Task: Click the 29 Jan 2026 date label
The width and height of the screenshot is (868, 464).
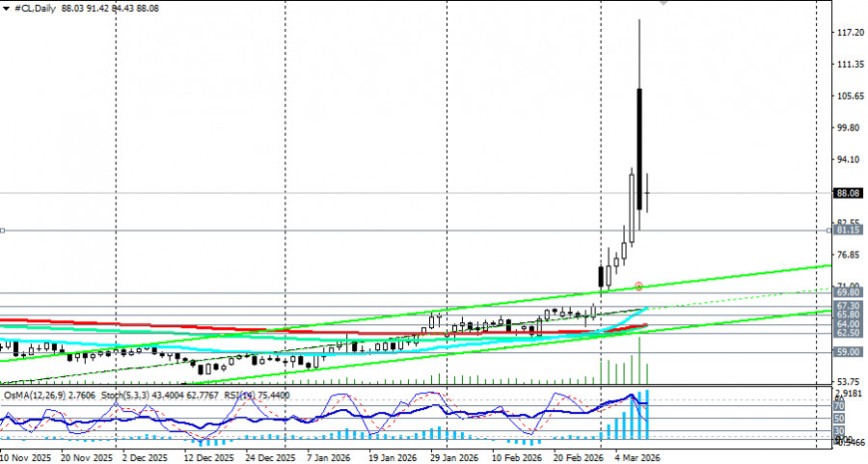Action: 453,458
